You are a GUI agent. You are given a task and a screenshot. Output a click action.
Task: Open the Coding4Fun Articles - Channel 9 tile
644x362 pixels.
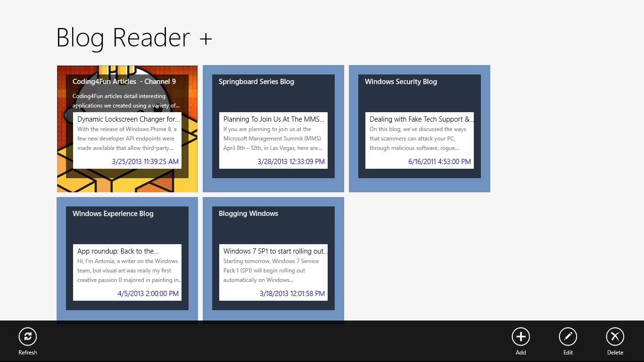[127, 129]
